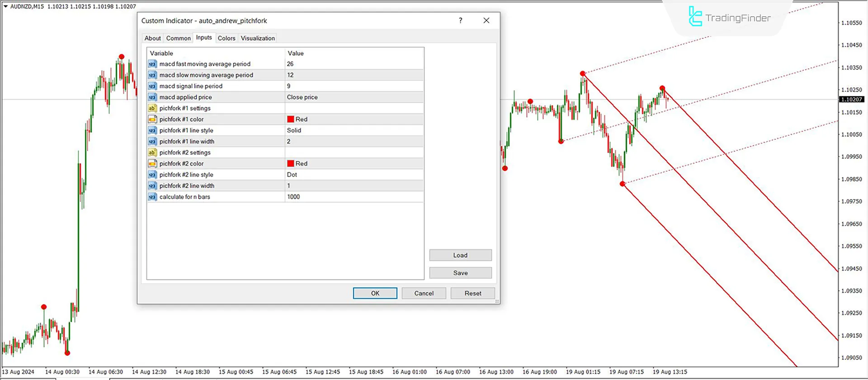
Task: Click the dialog help question mark icon
Action: point(460,20)
